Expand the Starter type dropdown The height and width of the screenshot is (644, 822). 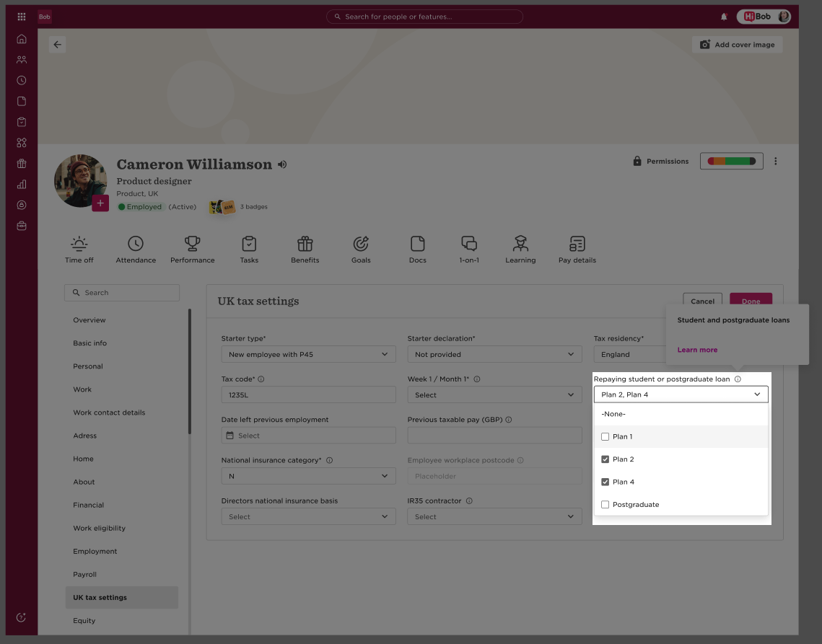[x=308, y=354]
